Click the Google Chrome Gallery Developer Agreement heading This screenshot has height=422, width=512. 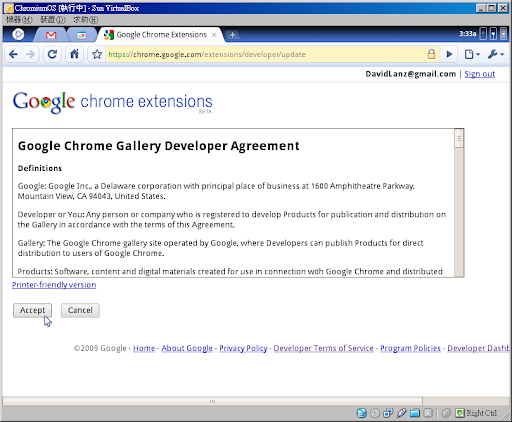(159, 146)
